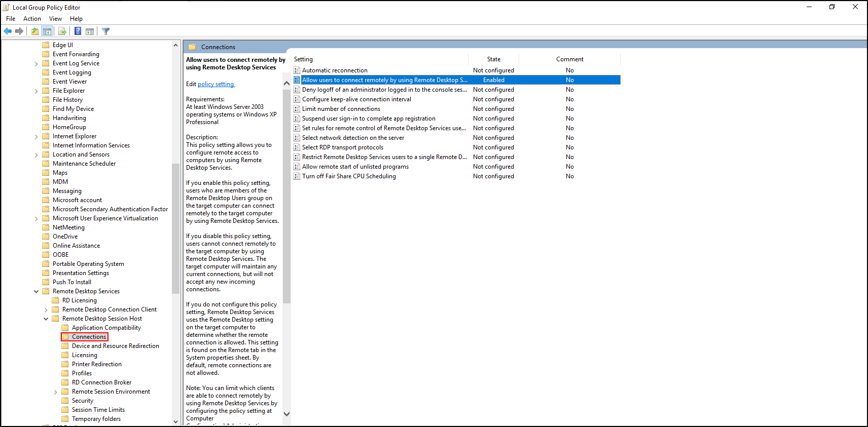Toggle Show/Hide Console Tree button
Viewport: 868px width, 427px height.
tap(47, 31)
